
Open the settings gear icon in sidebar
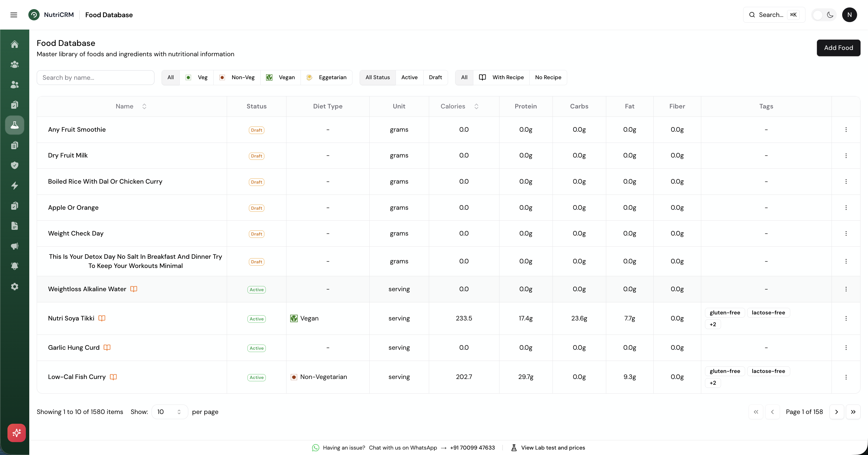point(14,287)
